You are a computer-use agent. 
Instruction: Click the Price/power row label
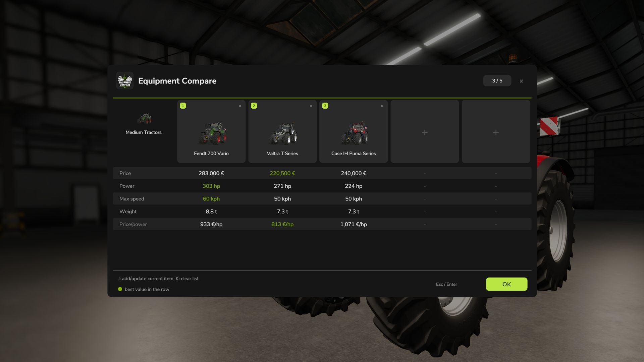pyautogui.click(x=133, y=224)
